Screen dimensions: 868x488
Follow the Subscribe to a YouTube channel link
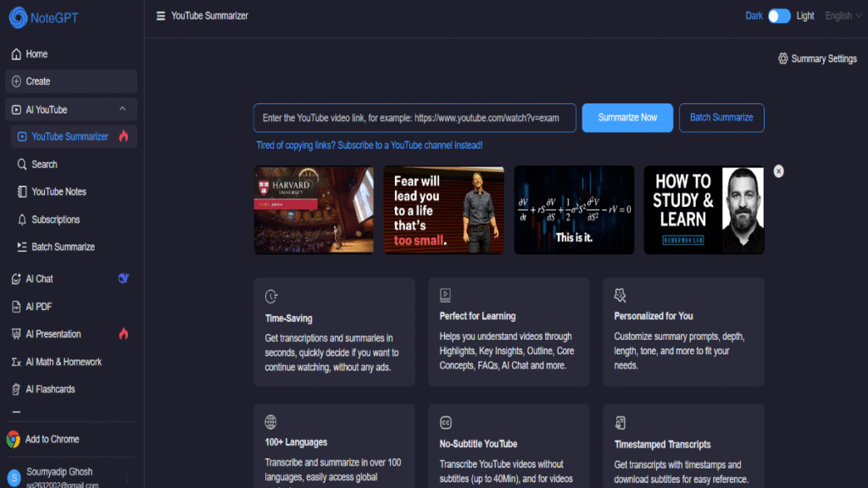(370, 145)
